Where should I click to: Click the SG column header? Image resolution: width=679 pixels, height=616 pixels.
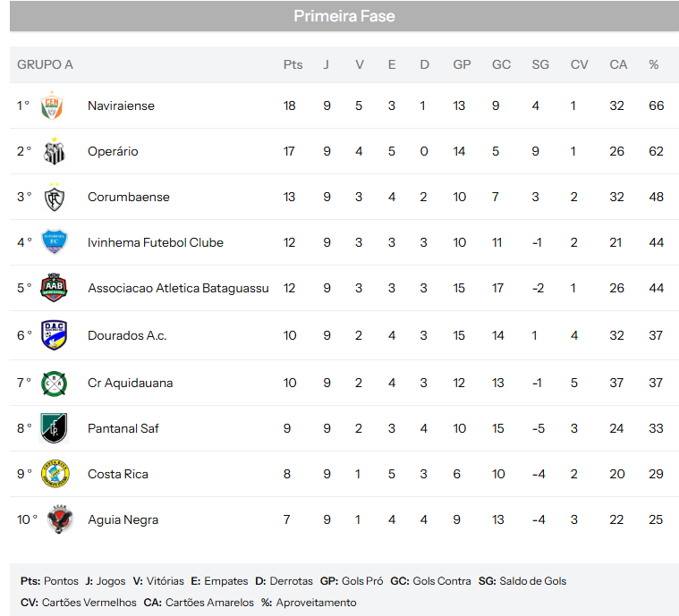pos(540,64)
